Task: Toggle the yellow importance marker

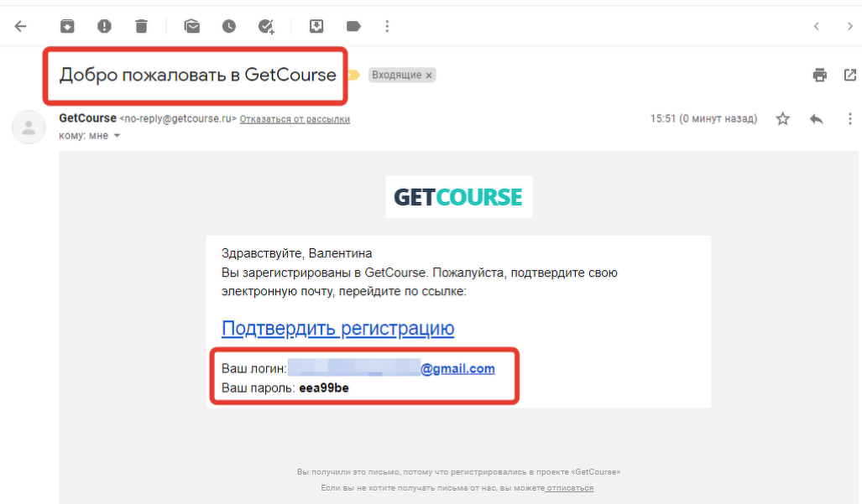Action: click(x=354, y=75)
